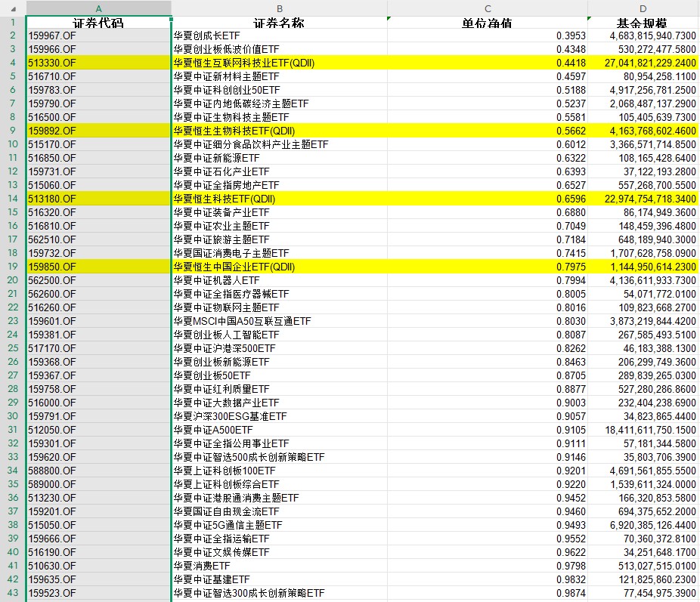700x602 pixels.
Task: Click cell with code 159523.OF
Action: point(99,593)
